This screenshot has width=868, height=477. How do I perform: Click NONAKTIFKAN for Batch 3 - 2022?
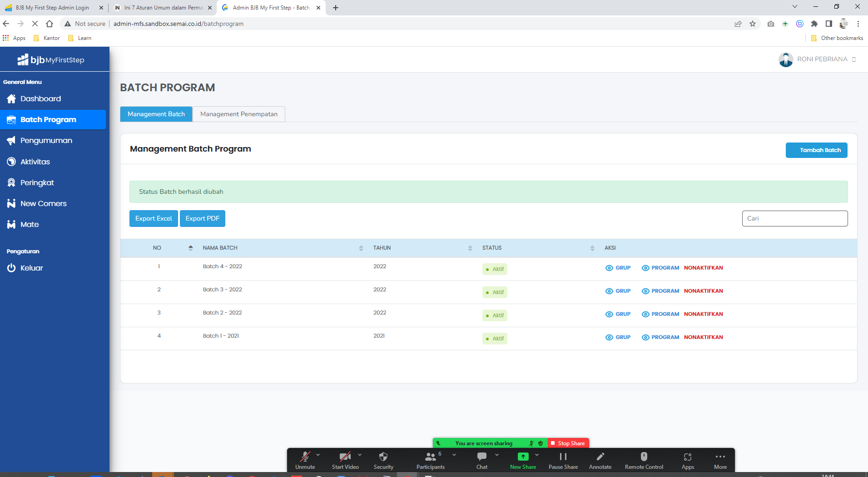click(x=704, y=291)
